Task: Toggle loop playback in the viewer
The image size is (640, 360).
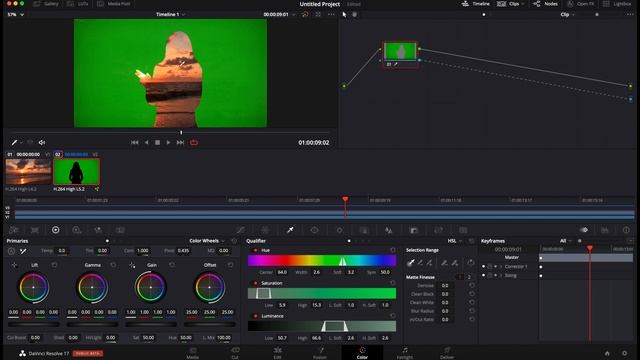Action: 194,142
